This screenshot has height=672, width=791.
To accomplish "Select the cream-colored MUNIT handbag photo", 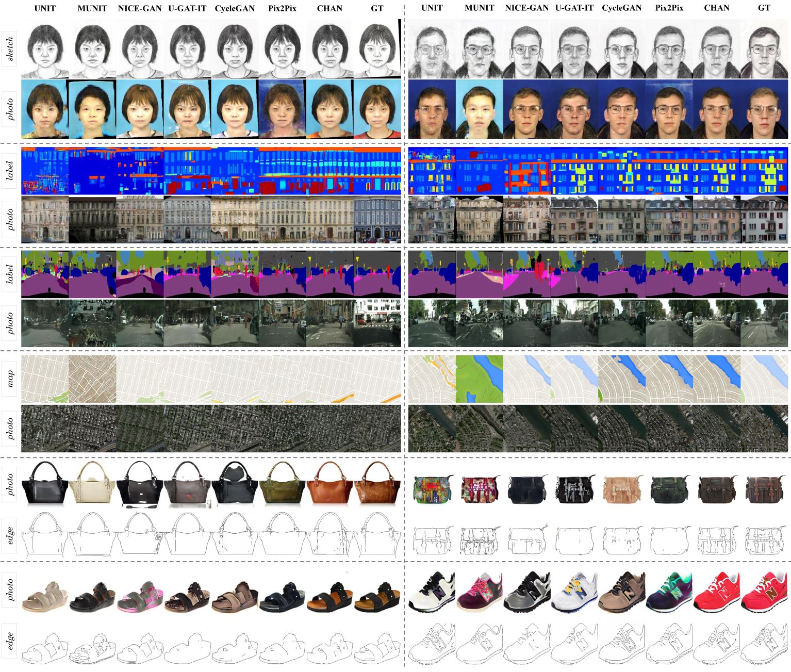I will pyautogui.click(x=92, y=485).
